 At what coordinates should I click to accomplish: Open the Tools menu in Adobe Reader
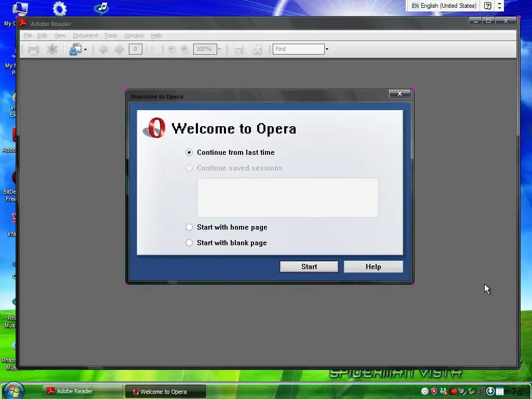(x=110, y=35)
